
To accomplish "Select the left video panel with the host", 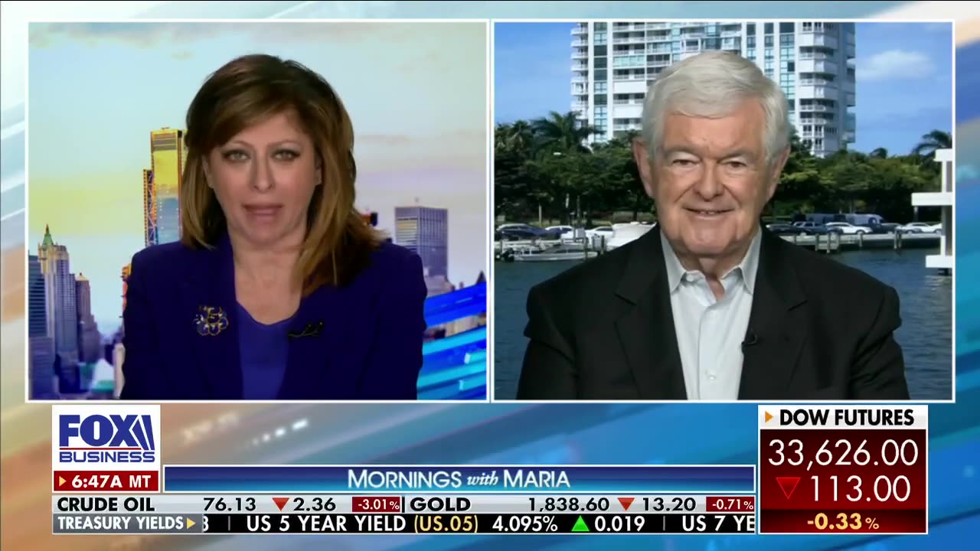I will pos(258,210).
